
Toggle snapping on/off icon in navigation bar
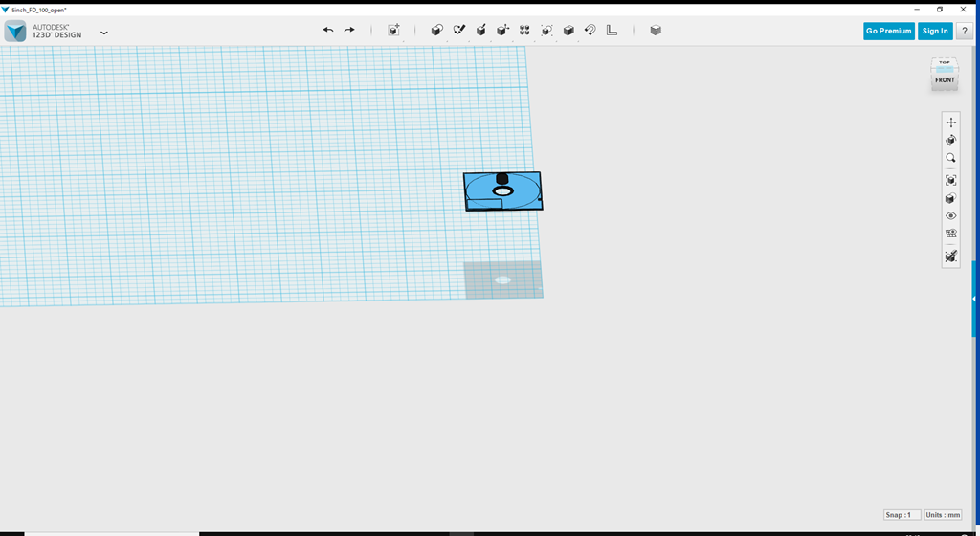point(950,257)
